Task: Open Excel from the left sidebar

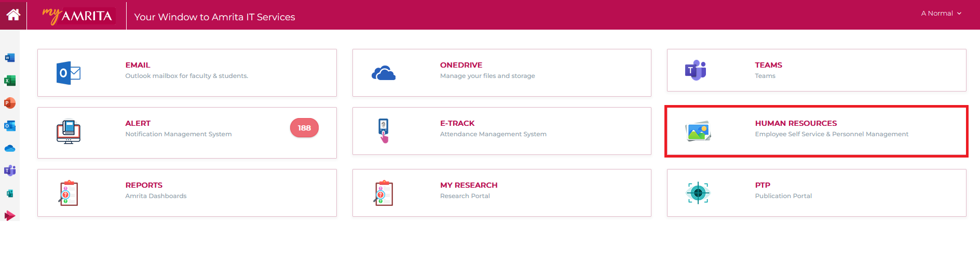Action: pos(10,81)
